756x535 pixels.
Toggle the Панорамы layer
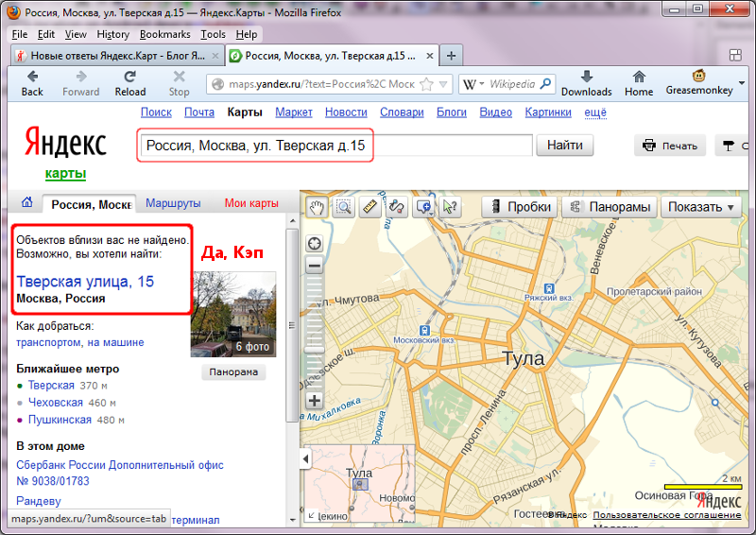(610, 207)
